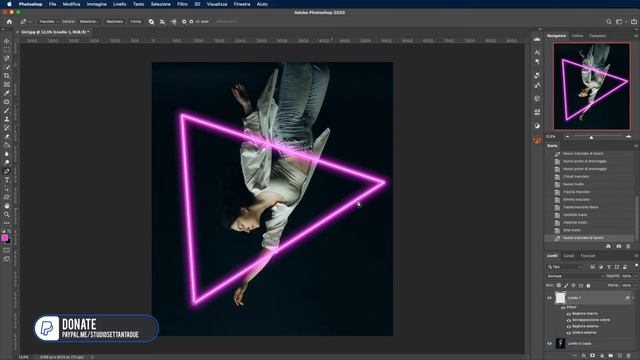Add layer mask from Layers panel bottom

(593, 356)
